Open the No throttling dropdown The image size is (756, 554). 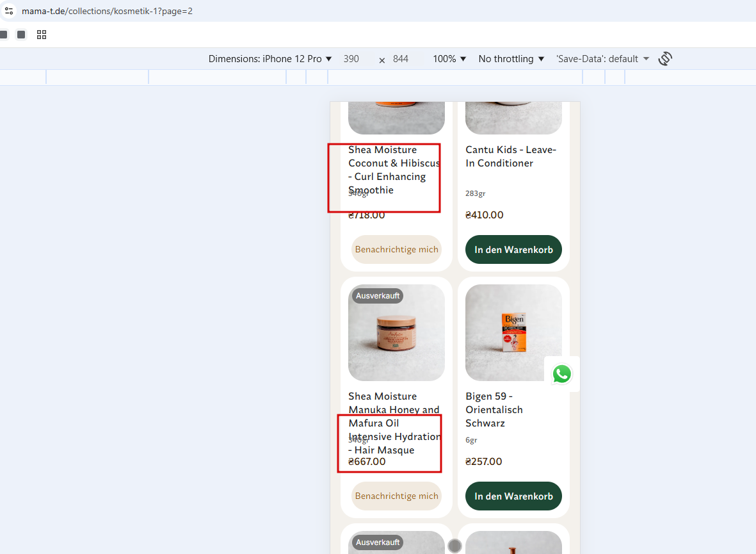click(511, 59)
